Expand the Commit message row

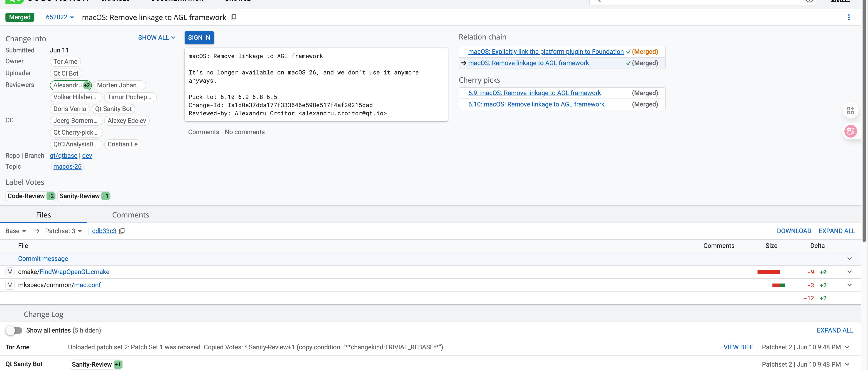pos(849,259)
